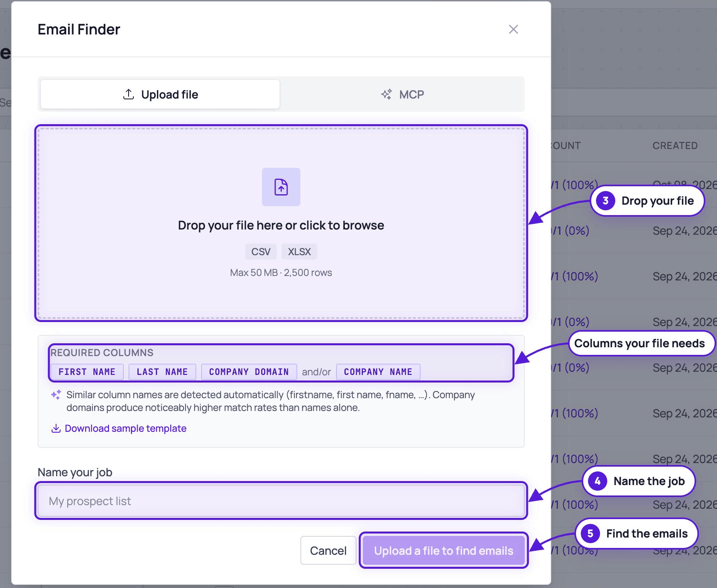The height and width of the screenshot is (588, 717).
Task: Open the Download sample template link
Action: coord(119,429)
